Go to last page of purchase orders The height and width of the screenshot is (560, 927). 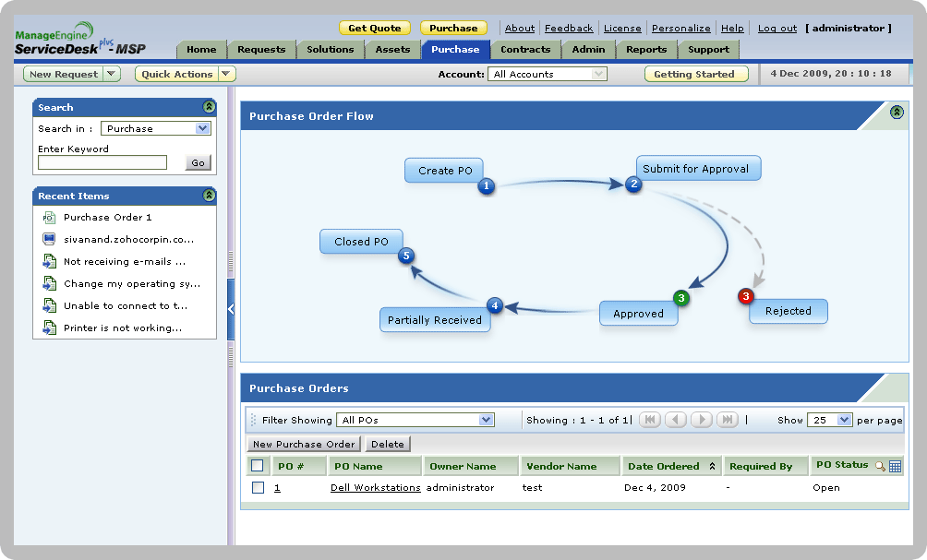tap(728, 420)
